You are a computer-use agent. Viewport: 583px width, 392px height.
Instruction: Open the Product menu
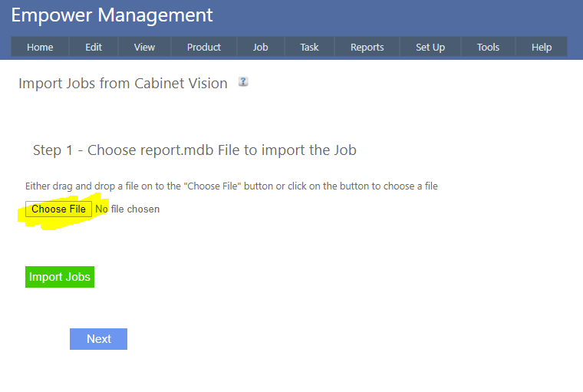pyautogui.click(x=204, y=47)
